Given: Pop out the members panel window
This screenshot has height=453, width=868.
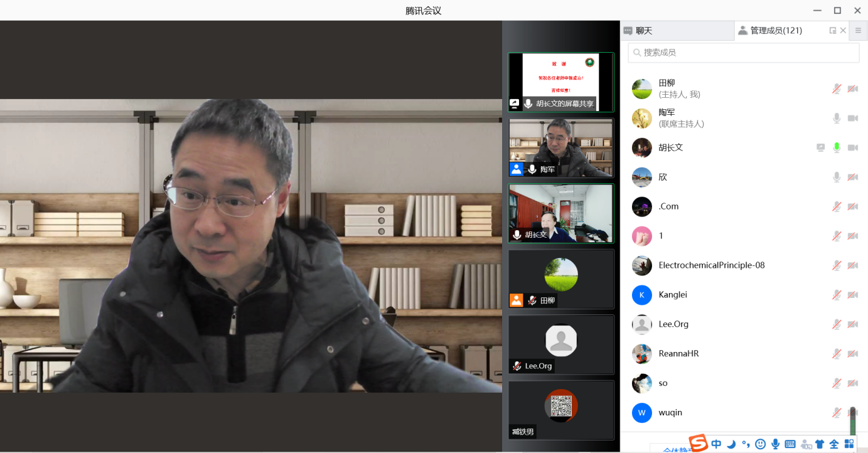Looking at the screenshot, I should click(x=832, y=31).
